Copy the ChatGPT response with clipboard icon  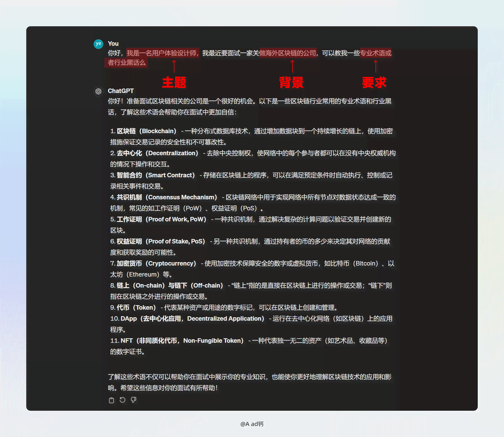tap(111, 400)
